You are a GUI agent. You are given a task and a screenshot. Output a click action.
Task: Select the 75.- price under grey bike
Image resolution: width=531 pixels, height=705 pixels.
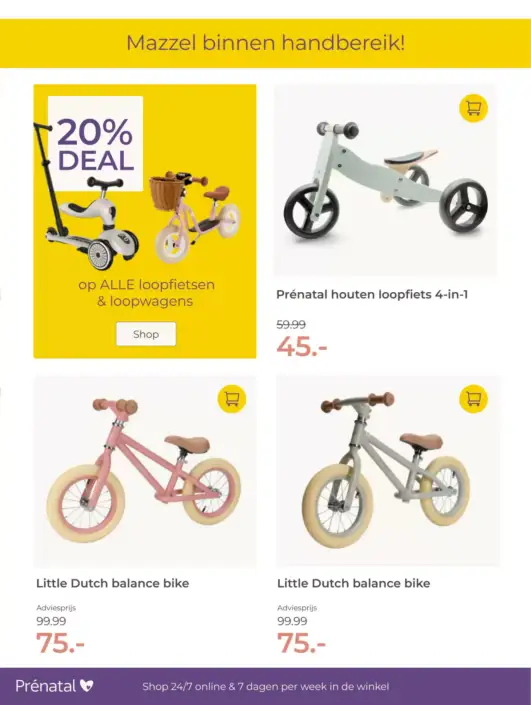(301, 643)
